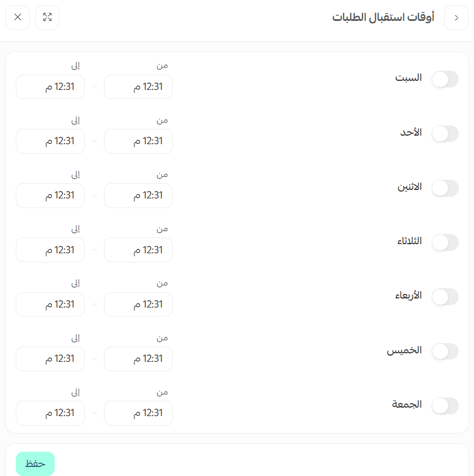This screenshot has height=476, width=474.
Task: Turn on the Friday (الجمعة) toggle
Action: click(445, 405)
